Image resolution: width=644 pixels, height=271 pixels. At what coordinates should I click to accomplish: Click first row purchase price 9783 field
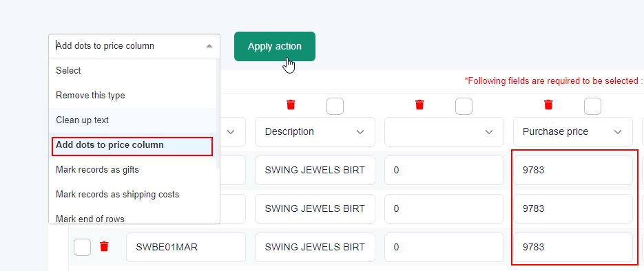(x=573, y=170)
